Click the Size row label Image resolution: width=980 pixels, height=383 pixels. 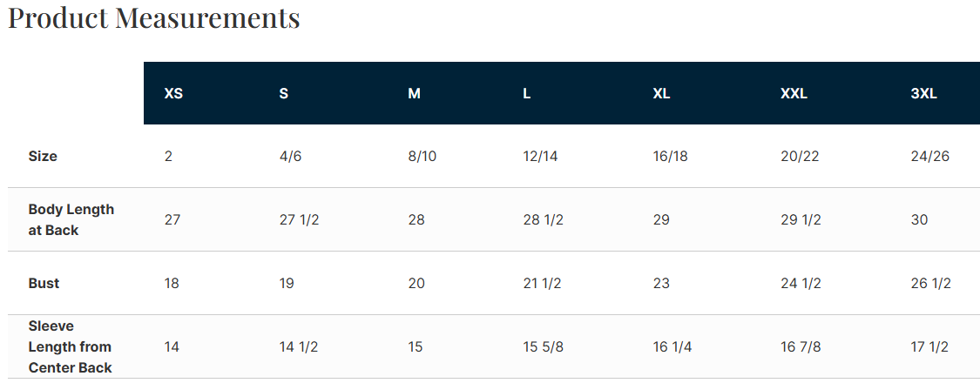(x=43, y=157)
